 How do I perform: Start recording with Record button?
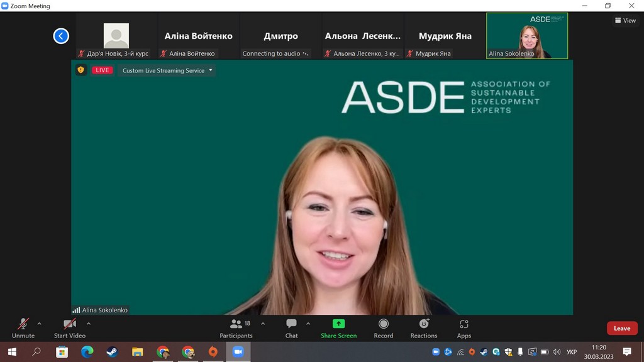click(383, 327)
